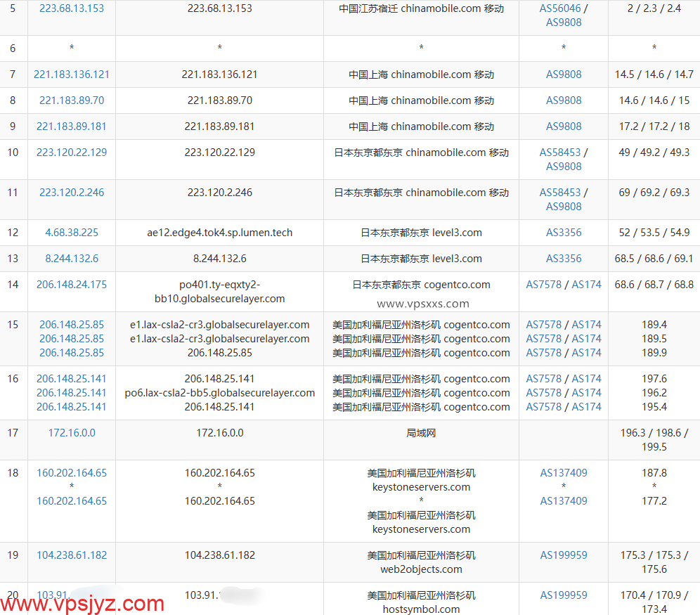Click the AS7578 link in hop 14

coord(543,284)
